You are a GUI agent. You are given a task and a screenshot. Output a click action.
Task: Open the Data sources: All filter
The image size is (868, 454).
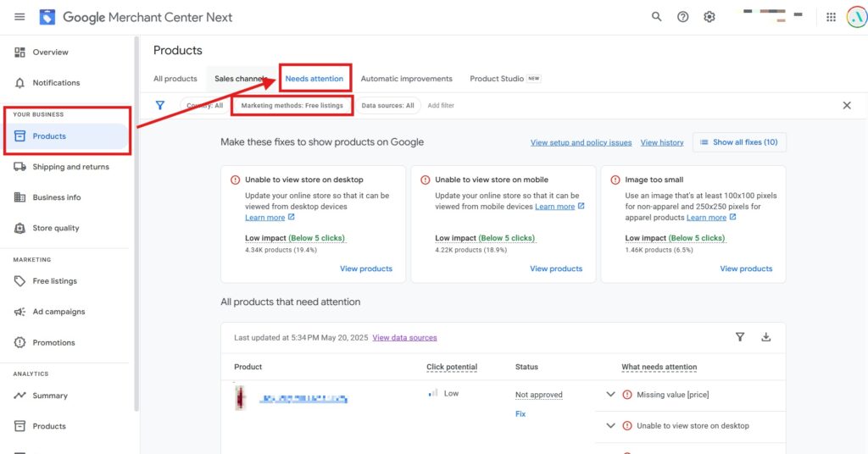tap(387, 105)
